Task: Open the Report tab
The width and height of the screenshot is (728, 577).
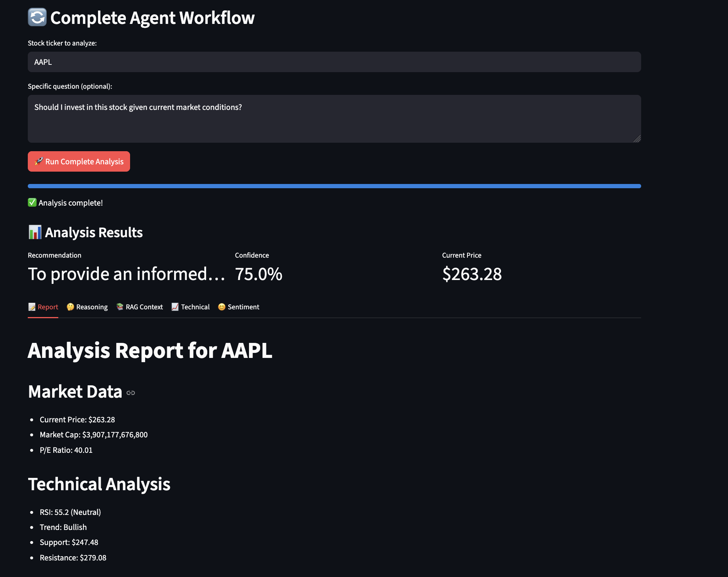Action: [x=43, y=307]
